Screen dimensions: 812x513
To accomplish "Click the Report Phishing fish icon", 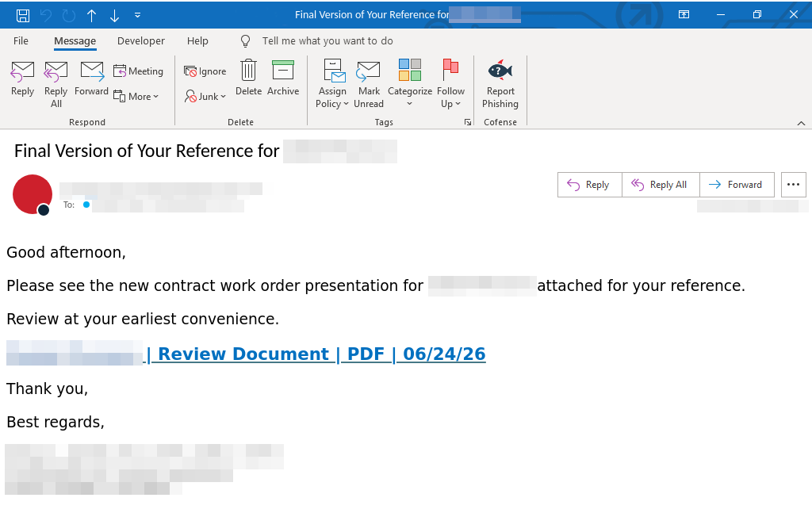I will [500, 70].
